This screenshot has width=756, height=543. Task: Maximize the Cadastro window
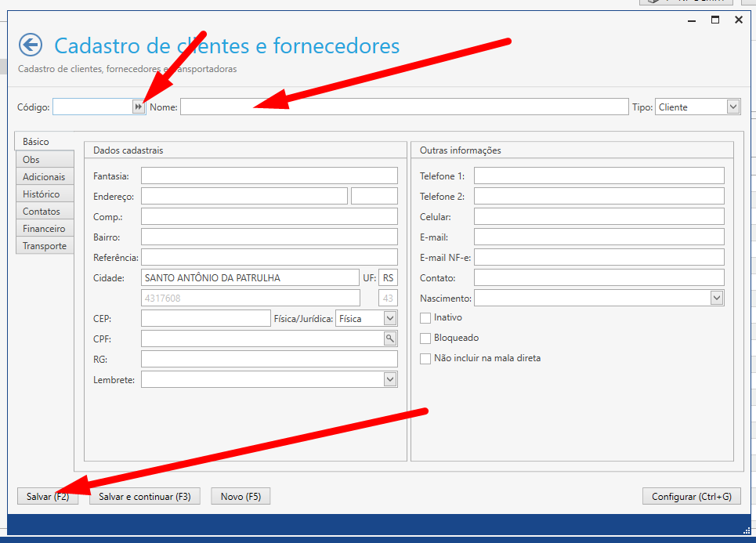pos(715,20)
